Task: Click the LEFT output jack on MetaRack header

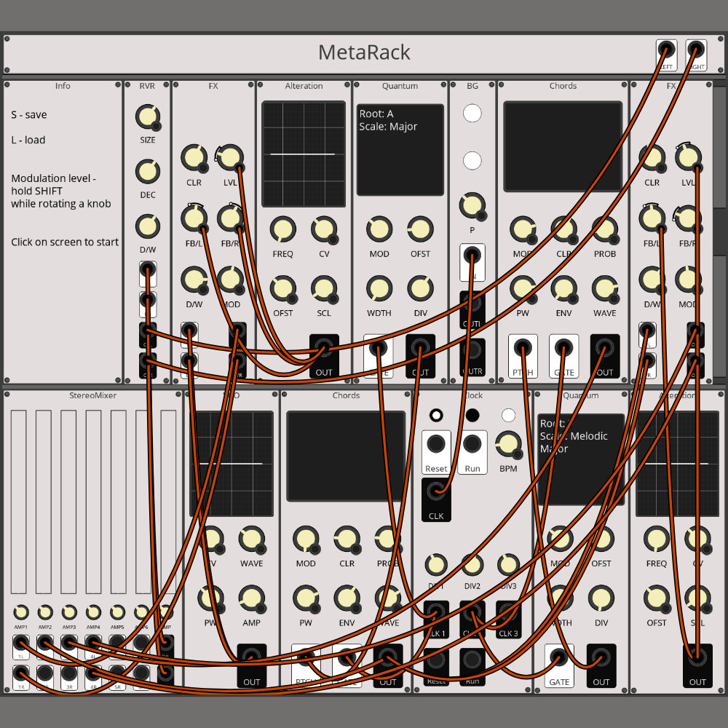Action: pos(665,50)
